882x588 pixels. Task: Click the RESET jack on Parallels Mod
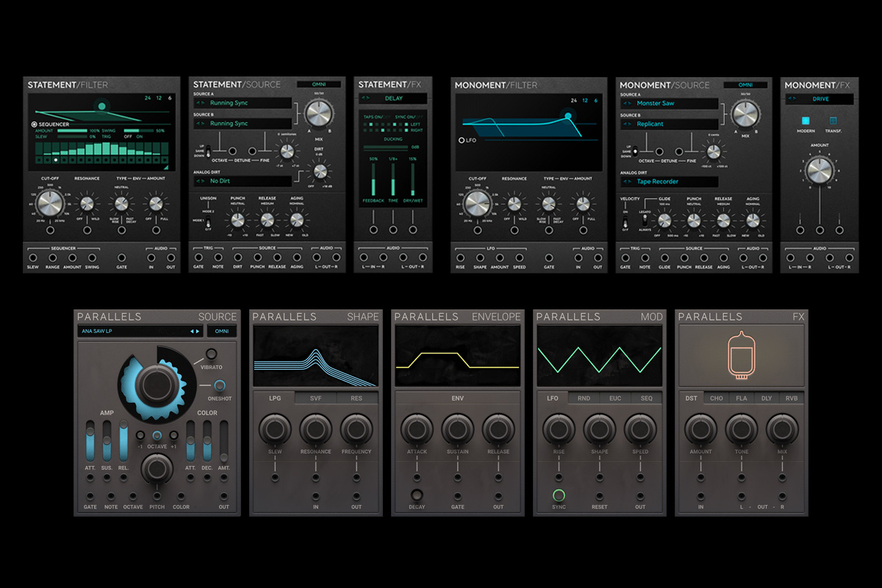599,497
